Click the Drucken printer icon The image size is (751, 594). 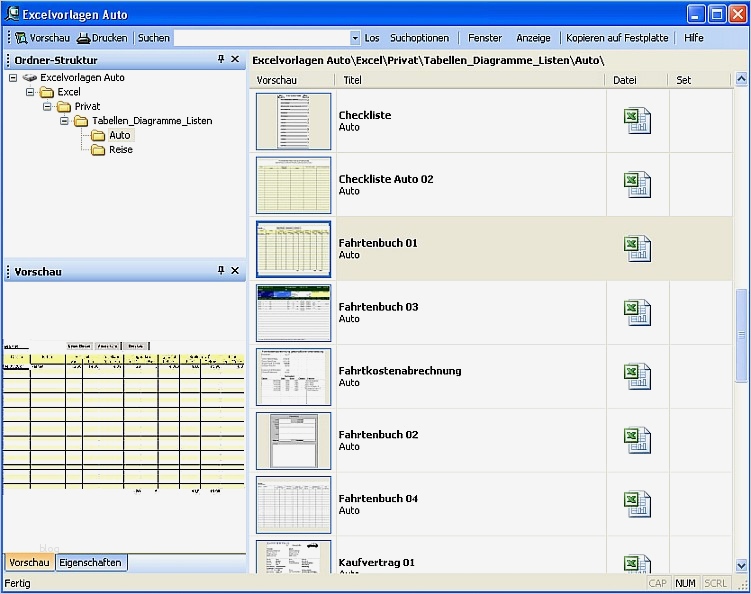click(x=84, y=38)
